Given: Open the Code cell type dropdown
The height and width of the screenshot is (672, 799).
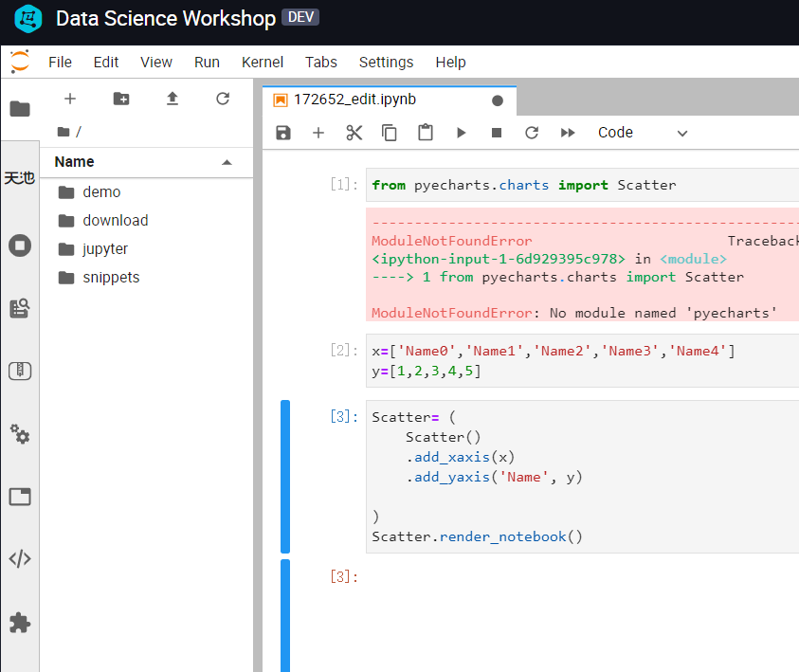Looking at the screenshot, I should pos(643,133).
